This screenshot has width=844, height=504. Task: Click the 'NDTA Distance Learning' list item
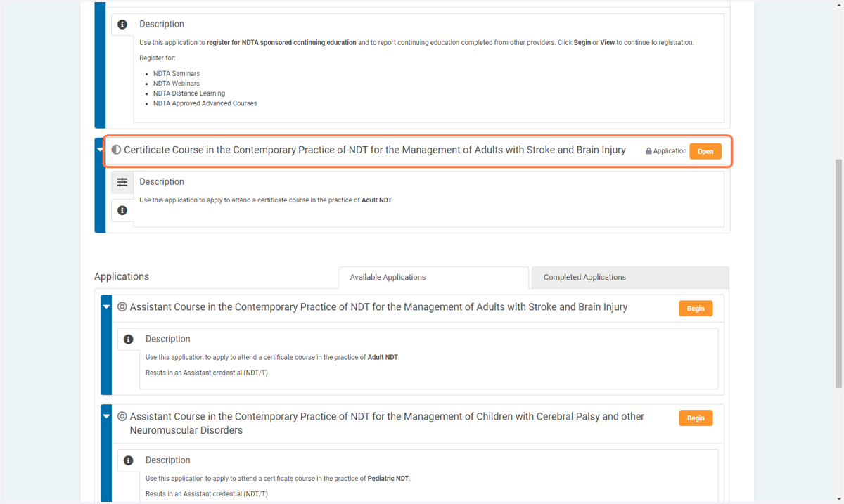pyautogui.click(x=189, y=93)
